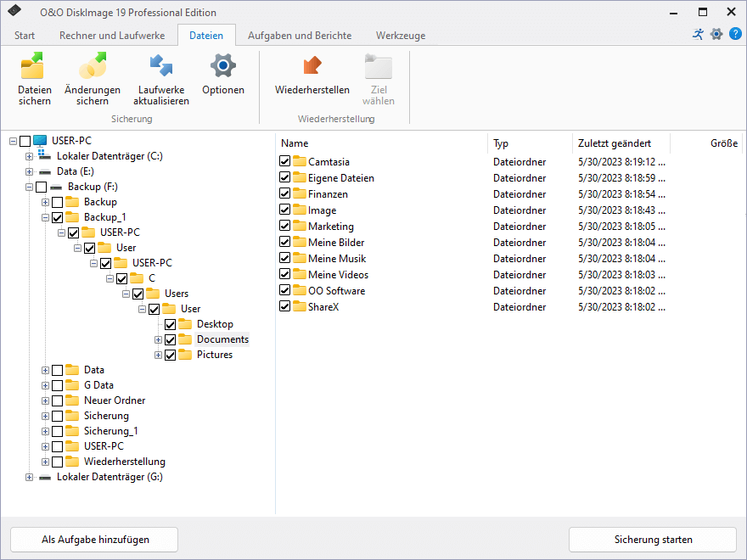Click the Wiederherstellung folder icon

point(72,462)
